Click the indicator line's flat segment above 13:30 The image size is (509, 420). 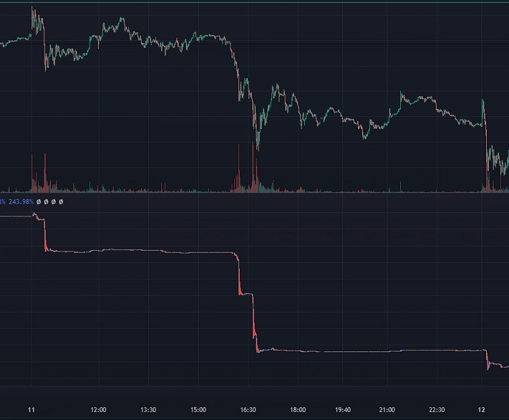[x=148, y=251]
